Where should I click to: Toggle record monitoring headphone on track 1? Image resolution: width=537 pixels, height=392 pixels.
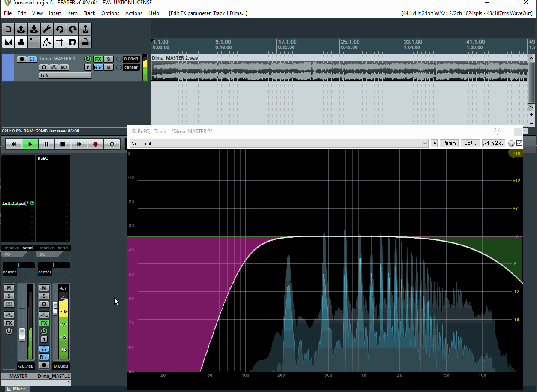(32, 59)
